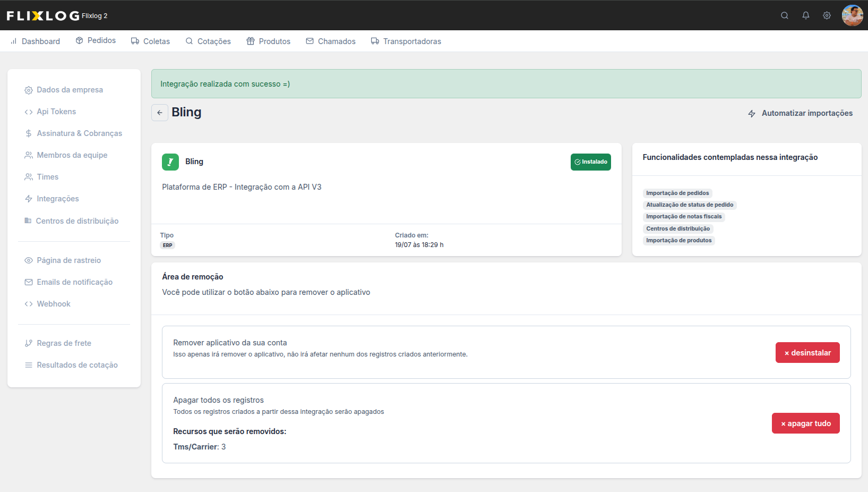868x492 pixels.
Task: Click Centros de distribuição feature tag
Action: (x=678, y=229)
